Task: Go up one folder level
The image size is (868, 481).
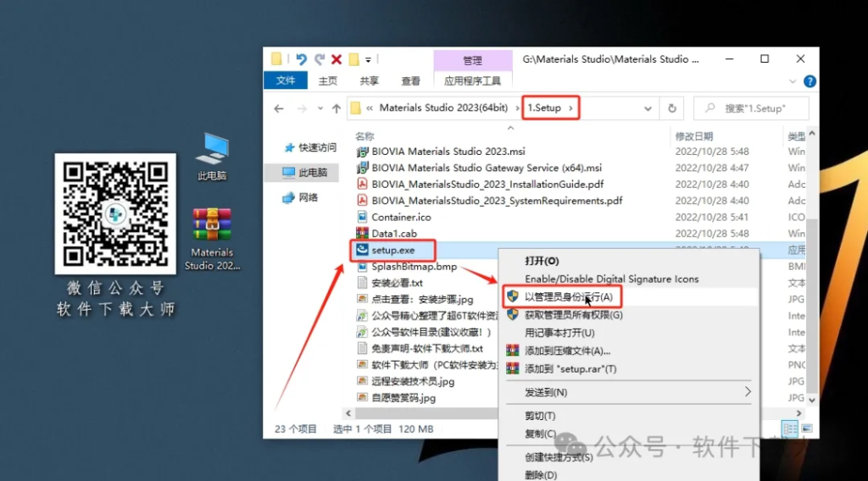Action: [336, 108]
